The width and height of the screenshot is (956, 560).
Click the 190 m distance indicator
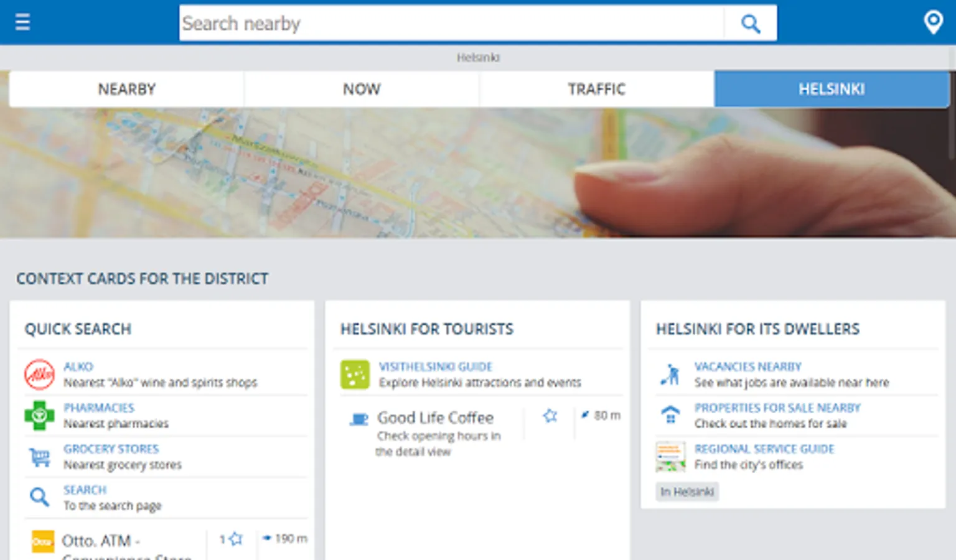285,539
